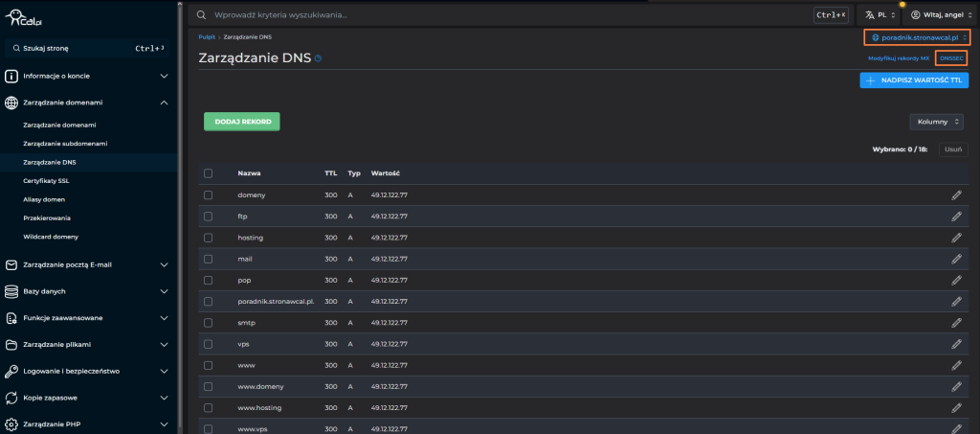Expand the Informacje o koncie section chevron
The width and height of the screenshot is (980, 434).
165,77
